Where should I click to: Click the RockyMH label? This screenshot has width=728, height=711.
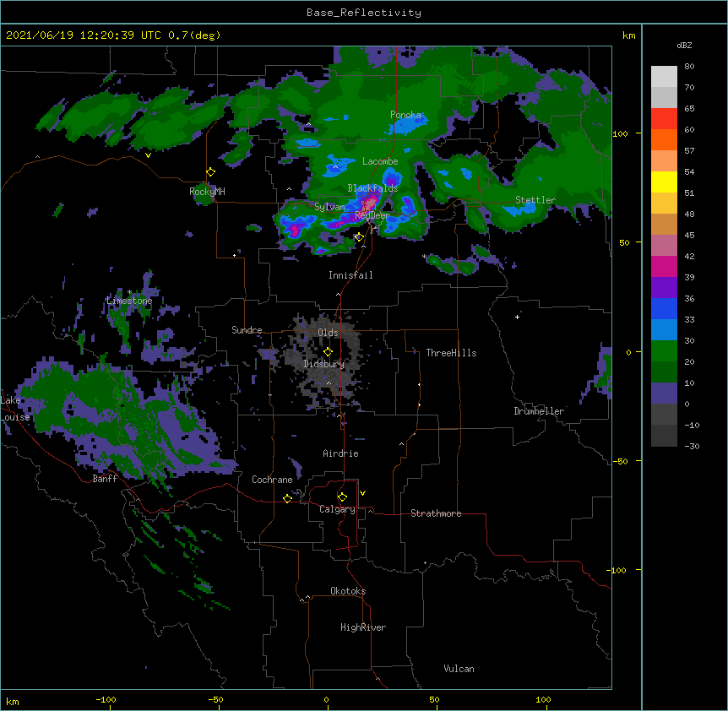207,192
